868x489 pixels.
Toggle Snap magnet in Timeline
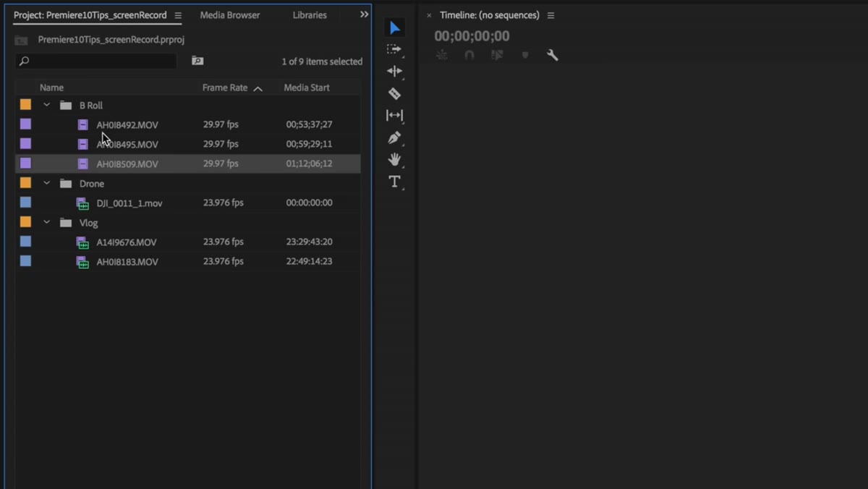(x=469, y=55)
